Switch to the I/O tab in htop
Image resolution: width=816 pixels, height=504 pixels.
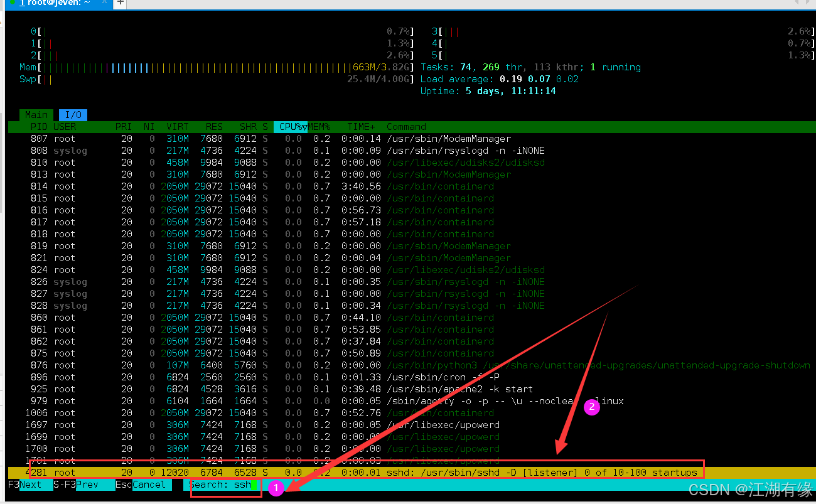tap(73, 115)
